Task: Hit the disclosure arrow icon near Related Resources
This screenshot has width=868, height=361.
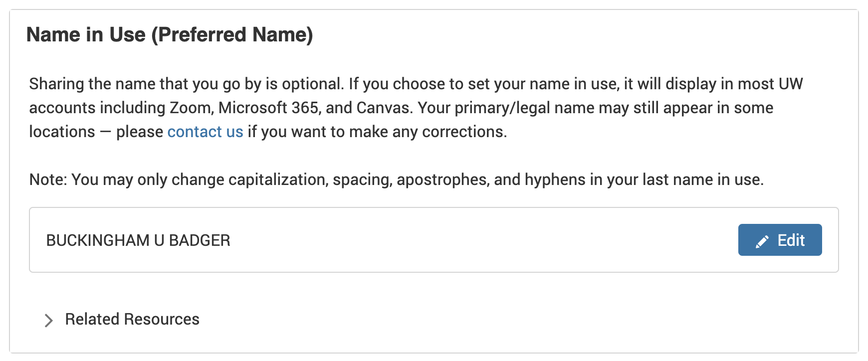Action: (x=48, y=320)
